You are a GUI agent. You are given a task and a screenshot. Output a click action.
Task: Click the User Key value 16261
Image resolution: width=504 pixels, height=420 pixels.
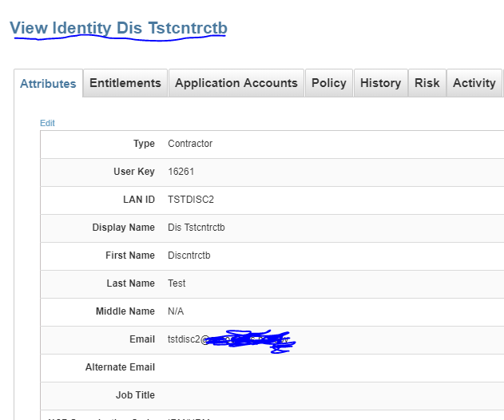pos(181,172)
